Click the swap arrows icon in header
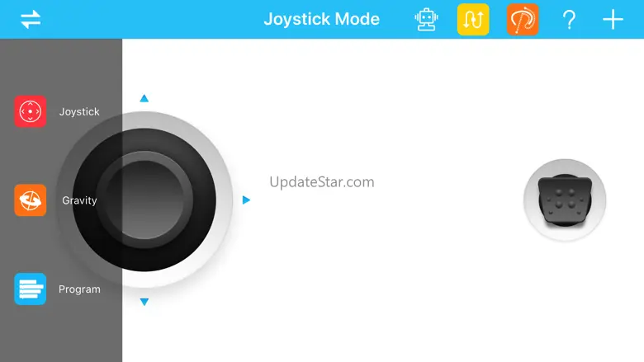Image resolution: width=644 pixels, height=362 pixels. (x=31, y=19)
